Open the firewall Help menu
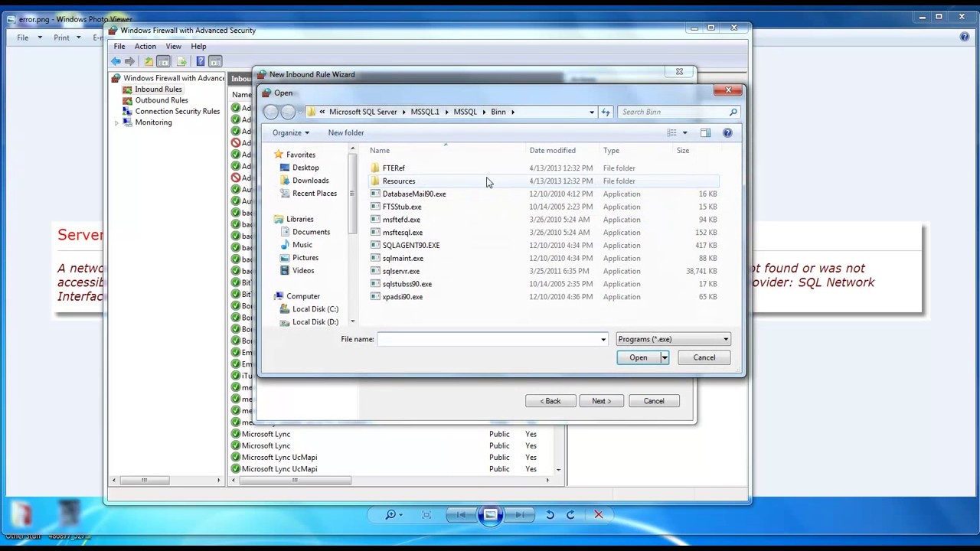This screenshot has width=980, height=551. point(198,47)
